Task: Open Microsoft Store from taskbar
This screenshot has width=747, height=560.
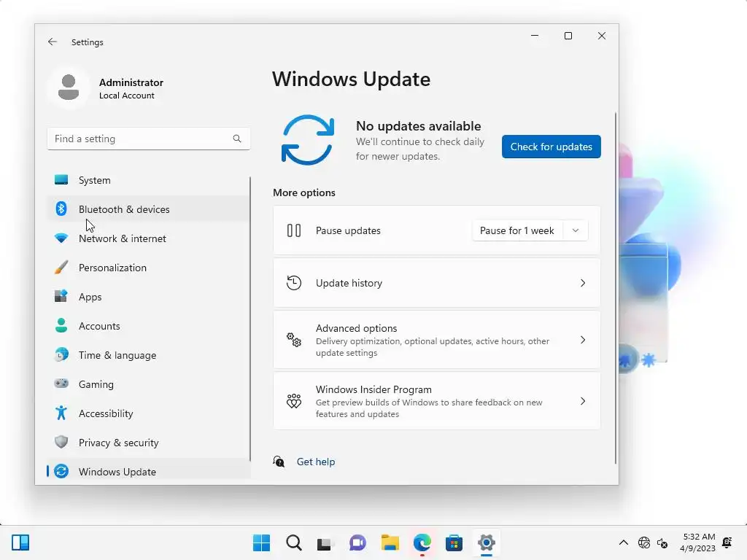Action: tap(454, 542)
